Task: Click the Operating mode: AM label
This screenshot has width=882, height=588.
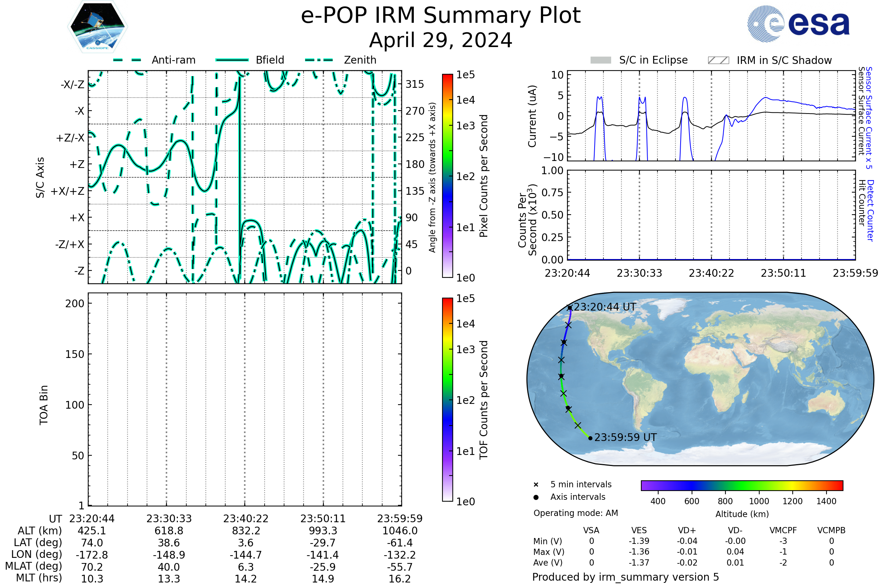Action: (576, 513)
